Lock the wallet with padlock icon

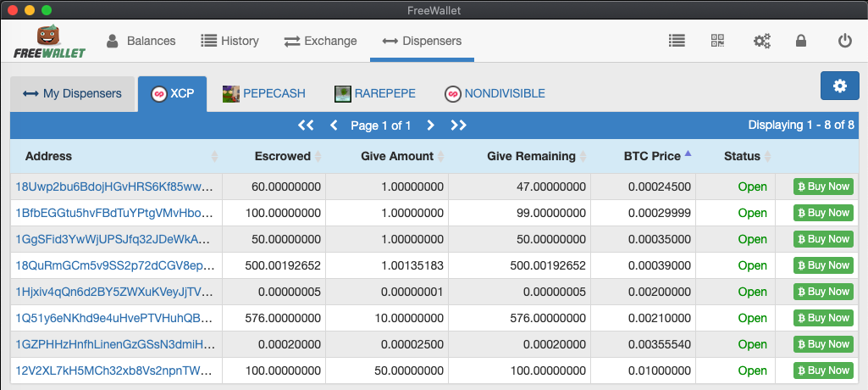[800, 41]
